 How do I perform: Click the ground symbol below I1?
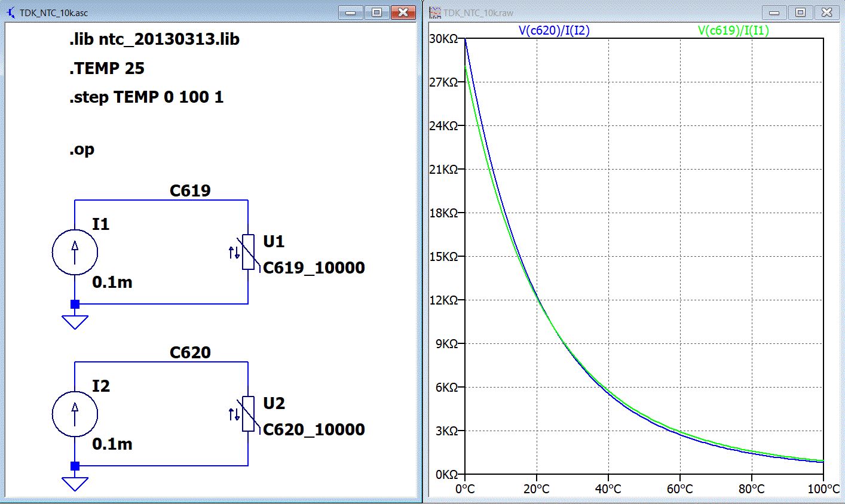pyautogui.click(x=75, y=322)
